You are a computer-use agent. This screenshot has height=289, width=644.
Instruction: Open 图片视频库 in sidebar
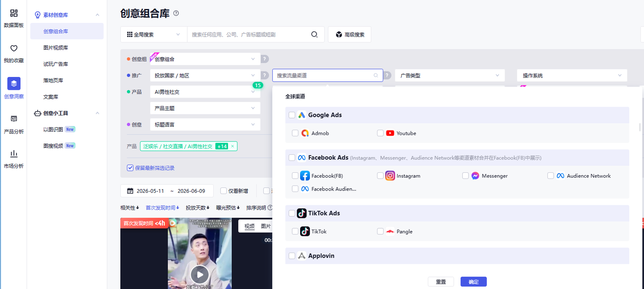pyautogui.click(x=56, y=48)
